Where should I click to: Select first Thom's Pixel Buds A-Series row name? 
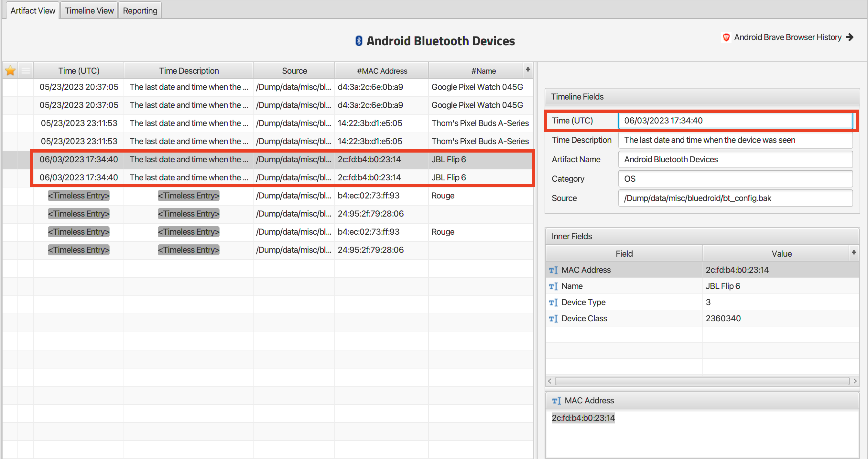(x=480, y=123)
